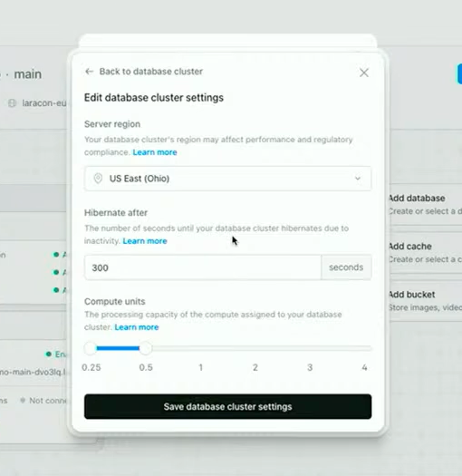The height and width of the screenshot is (476, 462).
Task: Close the edit settings dialog
Action: click(364, 73)
